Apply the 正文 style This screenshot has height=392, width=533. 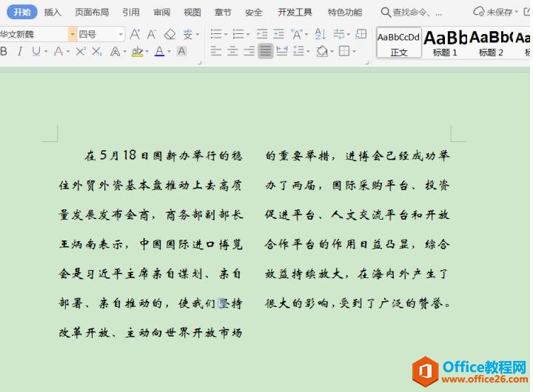click(399, 43)
